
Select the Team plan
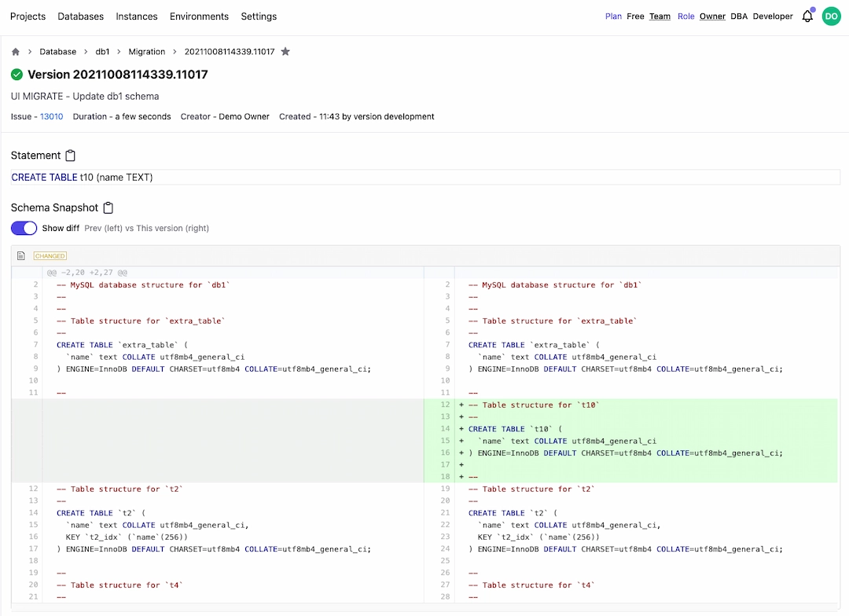[660, 16]
